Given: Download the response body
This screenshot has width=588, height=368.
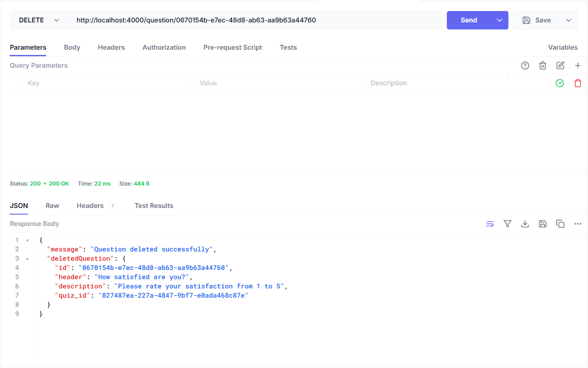Looking at the screenshot, I should pyautogui.click(x=525, y=224).
